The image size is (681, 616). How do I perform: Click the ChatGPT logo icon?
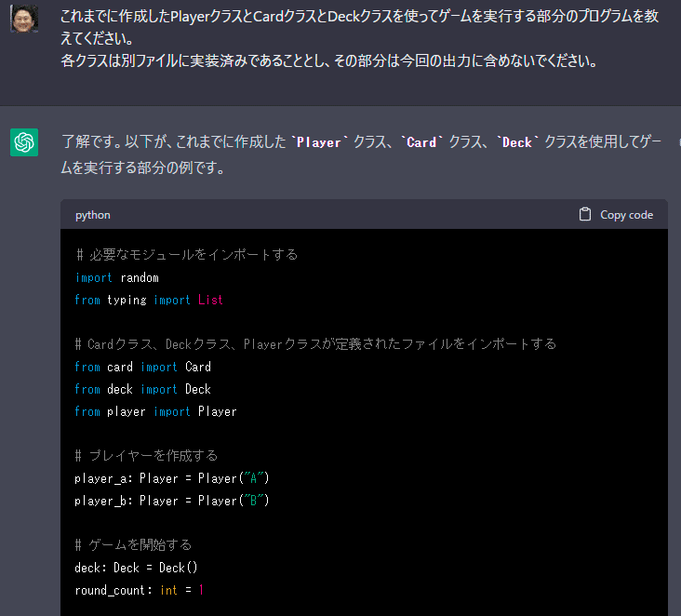point(24,142)
